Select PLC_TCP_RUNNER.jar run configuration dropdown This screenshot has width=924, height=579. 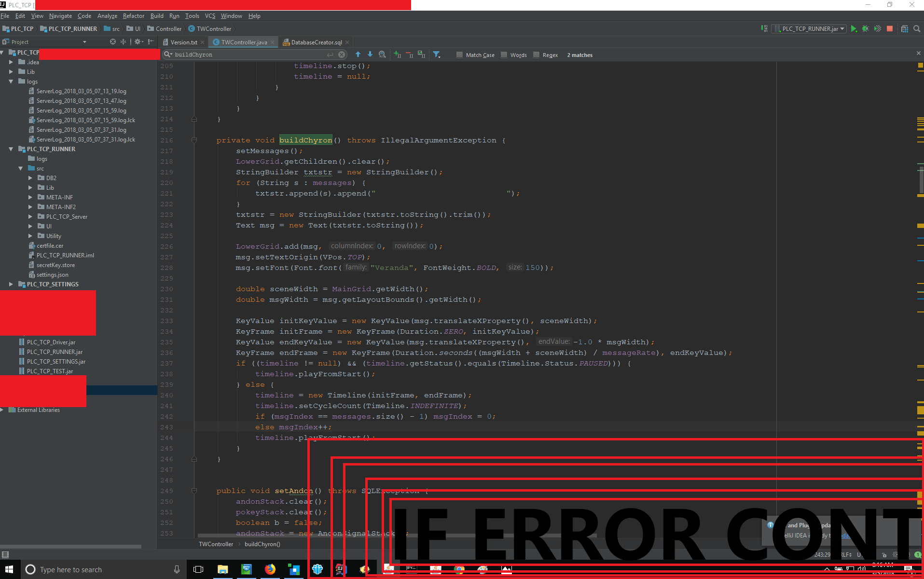click(809, 28)
